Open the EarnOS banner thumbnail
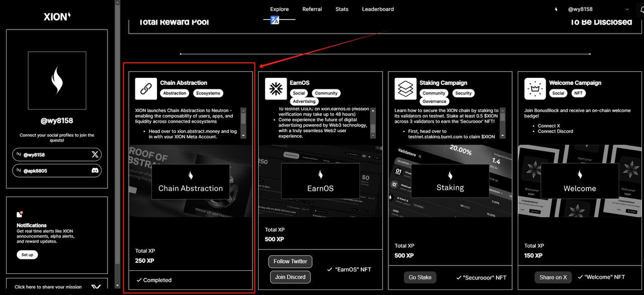 click(x=320, y=181)
